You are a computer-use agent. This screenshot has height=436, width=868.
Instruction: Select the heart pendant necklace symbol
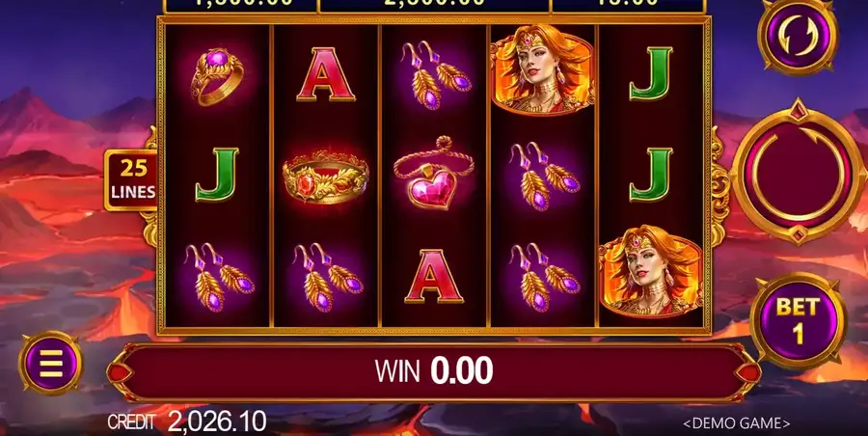click(x=434, y=173)
